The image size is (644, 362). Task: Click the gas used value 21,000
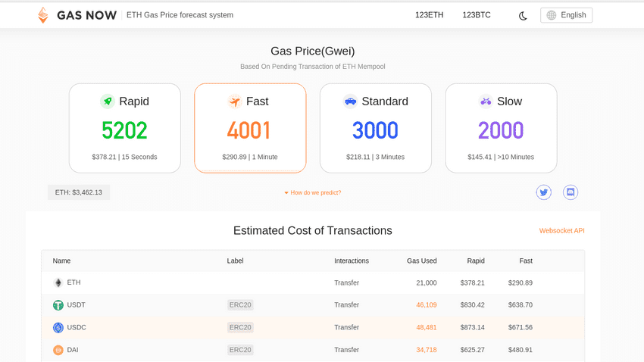[x=427, y=282]
